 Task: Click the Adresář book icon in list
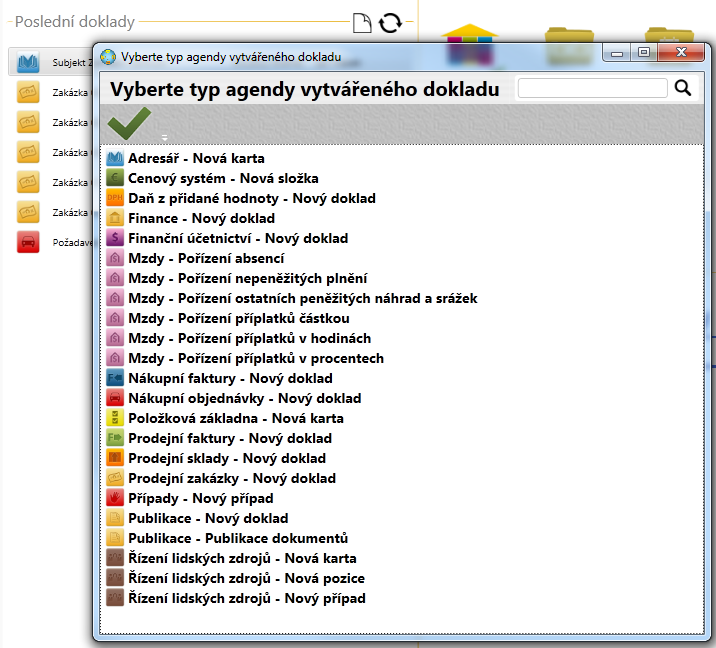click(x=114, y=158)
